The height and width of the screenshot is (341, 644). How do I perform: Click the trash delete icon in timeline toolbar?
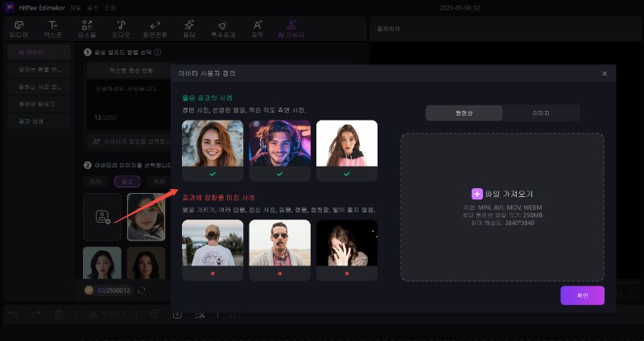coord(59,314)
